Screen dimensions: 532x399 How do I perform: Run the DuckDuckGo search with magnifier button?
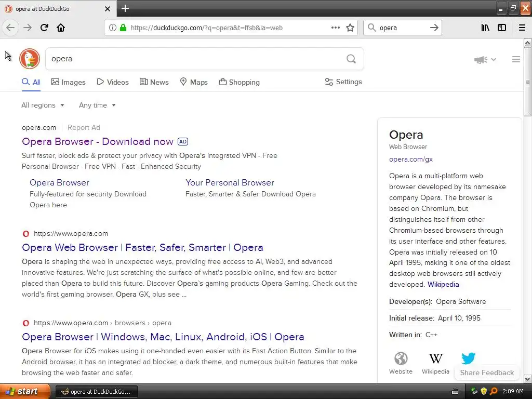coord(351,59)
